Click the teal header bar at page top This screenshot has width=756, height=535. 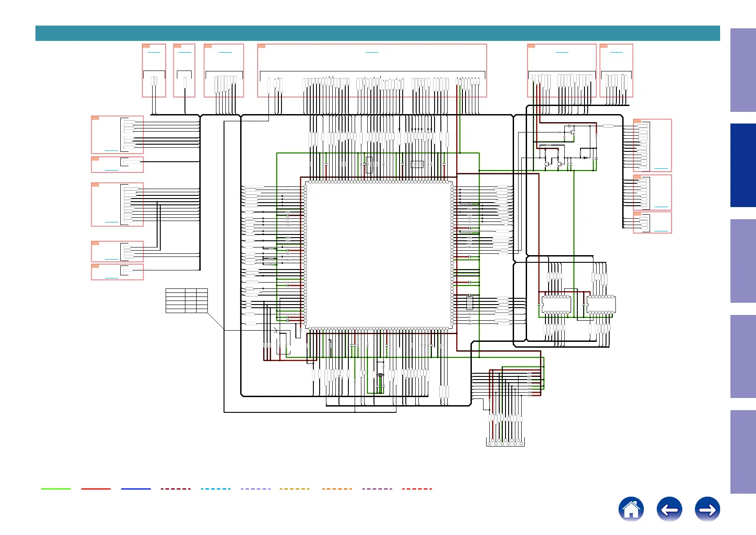tap(378, 33)
